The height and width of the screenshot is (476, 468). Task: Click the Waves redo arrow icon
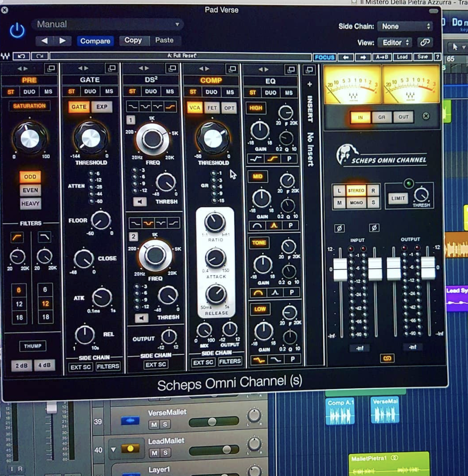[x=40, y=56]
